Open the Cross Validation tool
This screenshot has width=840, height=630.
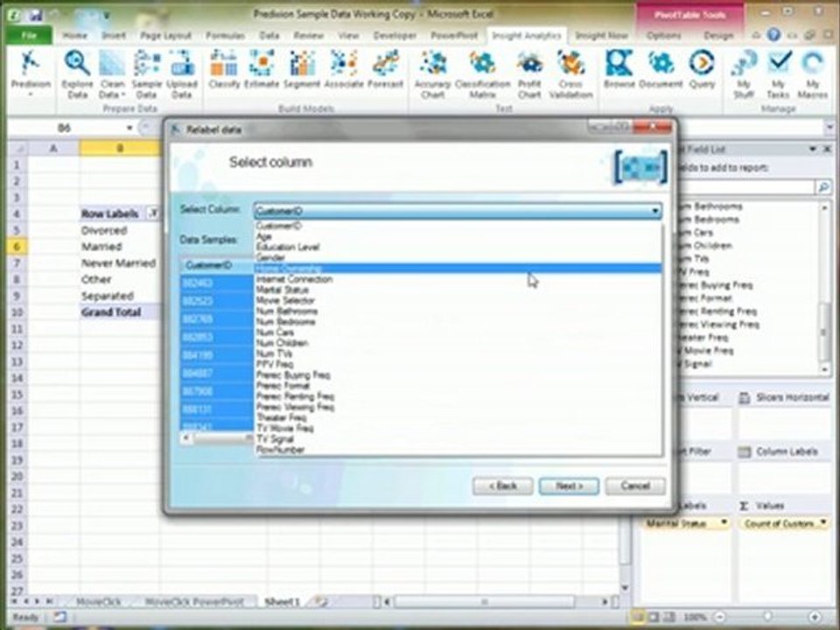click(570, 73)
